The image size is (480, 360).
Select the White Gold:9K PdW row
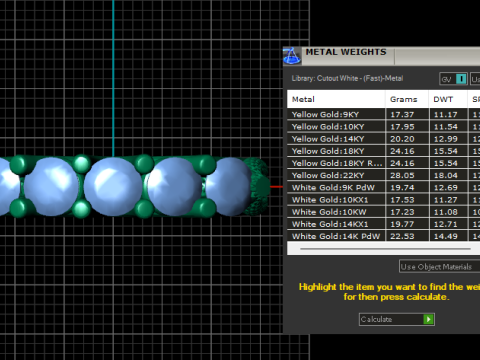[383, 187]
